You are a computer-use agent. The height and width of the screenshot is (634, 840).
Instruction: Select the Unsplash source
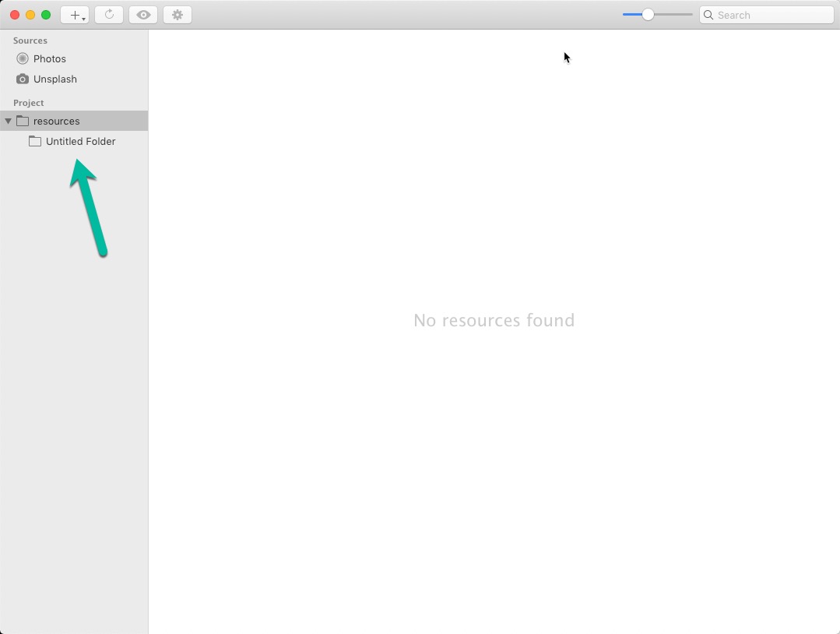[x=74, y=79]
